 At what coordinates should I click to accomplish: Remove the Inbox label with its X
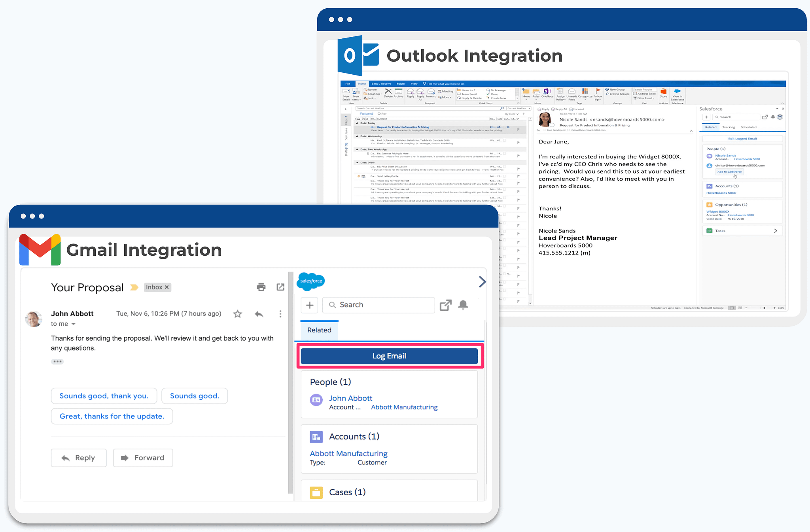click(x=167, y=287)
